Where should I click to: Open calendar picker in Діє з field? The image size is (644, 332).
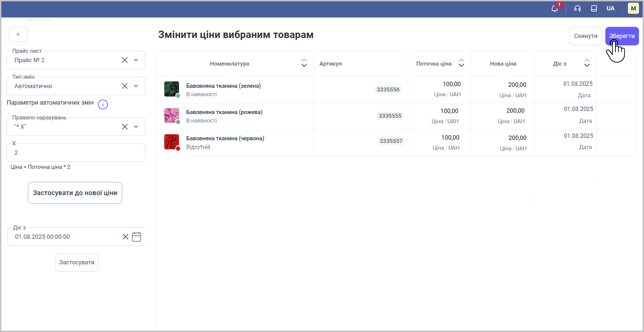[x=136, y=237]
